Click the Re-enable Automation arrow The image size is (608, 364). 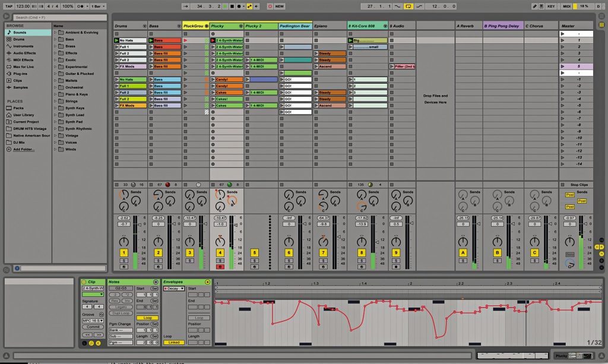(x=256, y=6)
